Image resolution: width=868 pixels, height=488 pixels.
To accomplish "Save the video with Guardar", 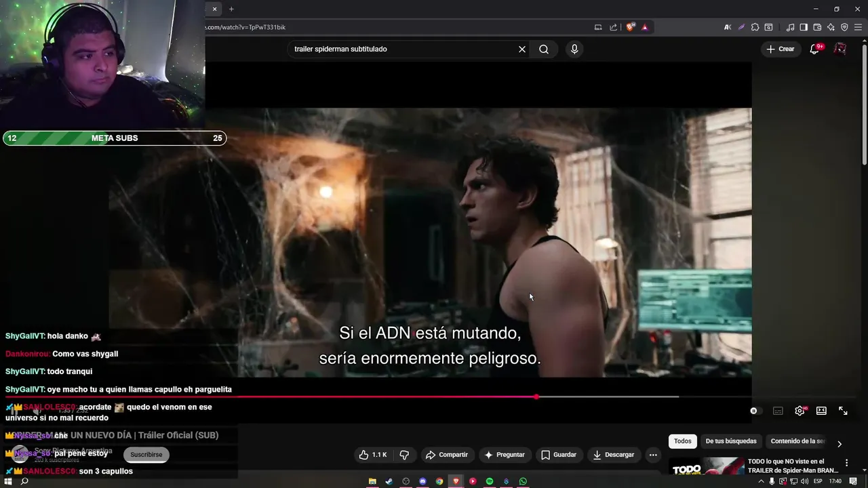I will 559,455.
